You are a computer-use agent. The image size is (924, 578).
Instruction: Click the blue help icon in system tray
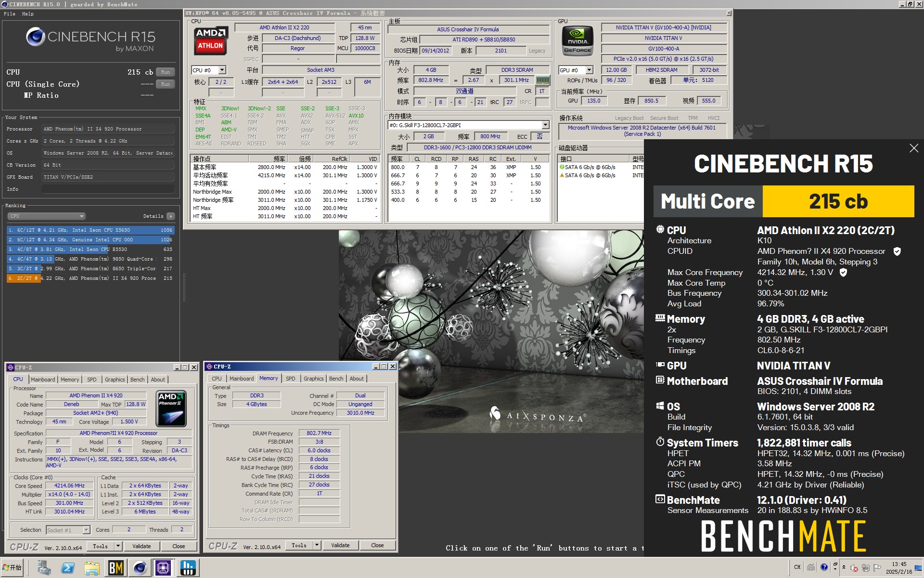coord(824,567)
